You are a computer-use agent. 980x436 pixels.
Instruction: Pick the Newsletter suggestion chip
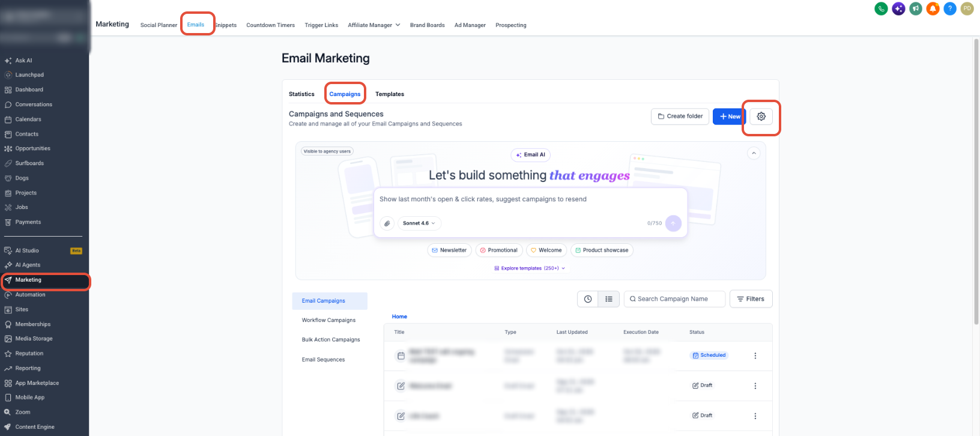coord(449,250)
